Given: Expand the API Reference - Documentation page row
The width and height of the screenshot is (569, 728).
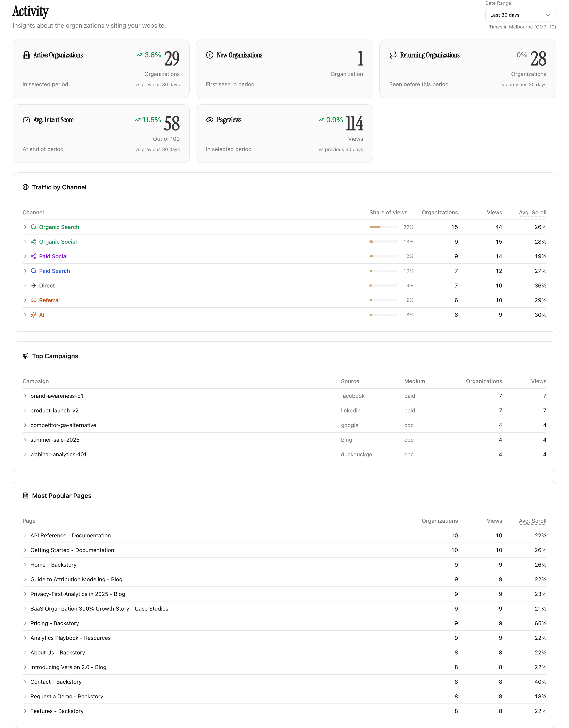Looking at the screenshot, I should point(25,536).
